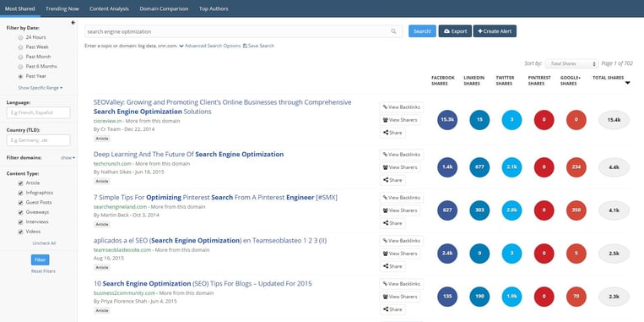Focus the Country (TLD) filter input
Image resolution: width=644 pixels, height=322 pixels.
(x=38, y=140)
